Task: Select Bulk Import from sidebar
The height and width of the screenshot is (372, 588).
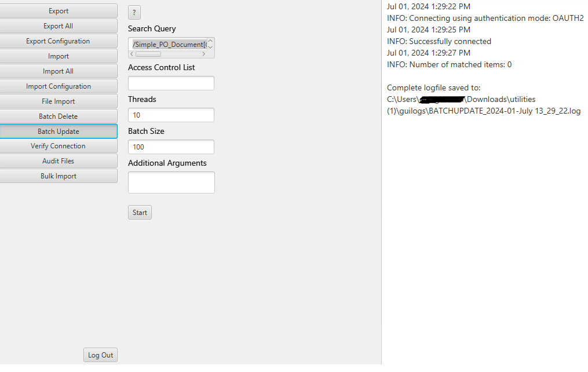Action: (x=59, y=176)
